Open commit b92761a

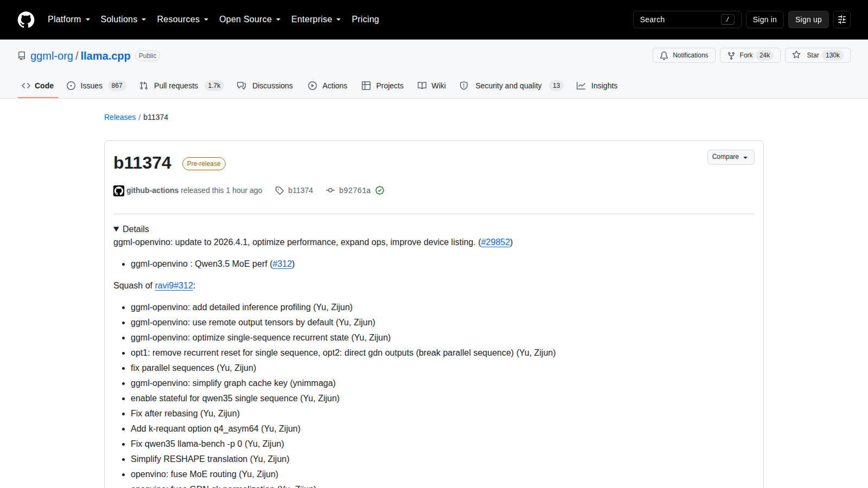point(355,190)
